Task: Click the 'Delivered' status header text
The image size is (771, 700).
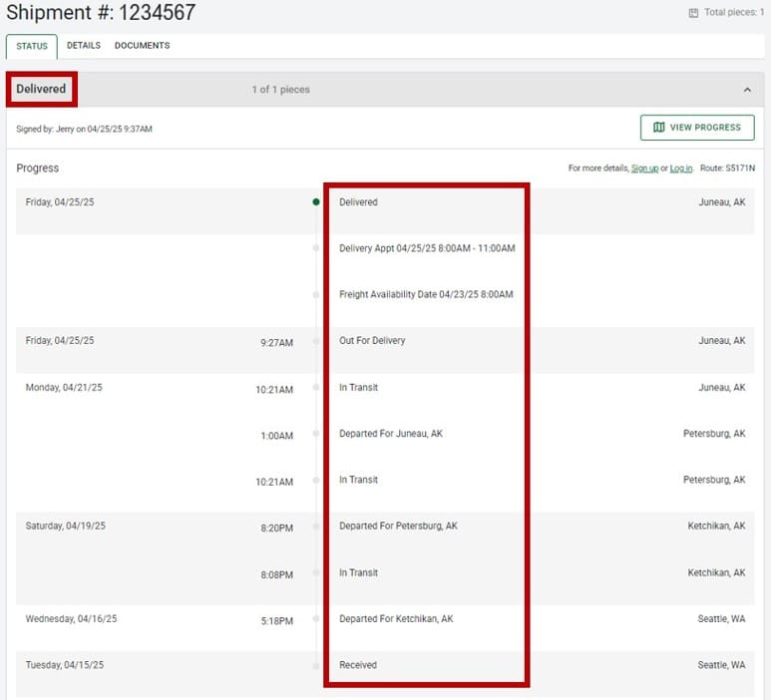Action: tap(41, 89)
